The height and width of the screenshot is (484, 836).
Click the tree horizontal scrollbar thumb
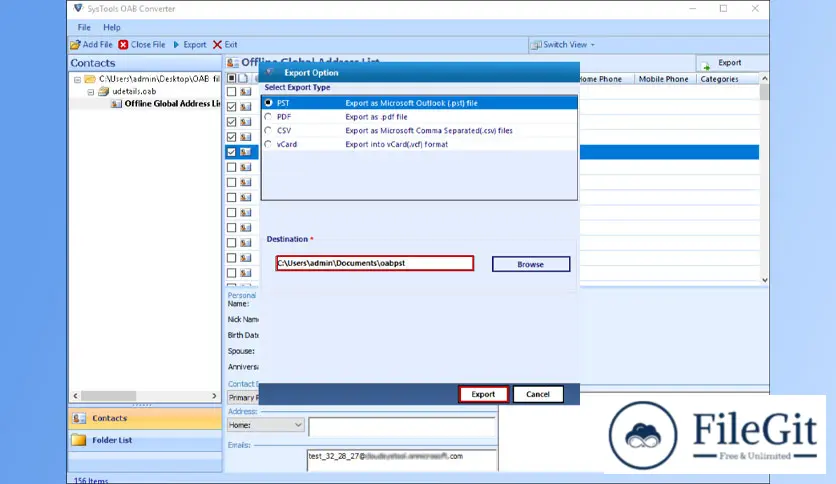(108, 396)
